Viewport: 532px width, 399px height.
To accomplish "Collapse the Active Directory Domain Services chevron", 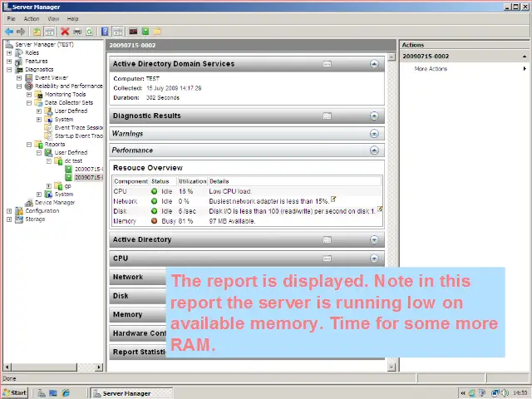I will (374, 64).
